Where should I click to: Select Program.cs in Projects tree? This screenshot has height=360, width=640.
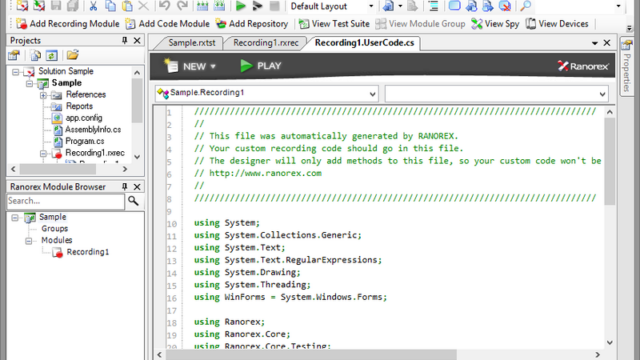84,141
